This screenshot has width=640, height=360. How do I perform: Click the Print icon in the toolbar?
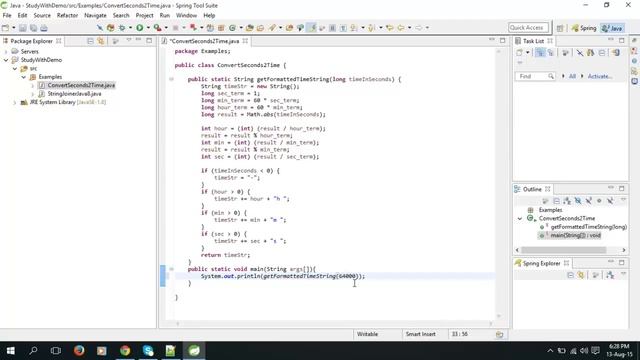(44, 28)
